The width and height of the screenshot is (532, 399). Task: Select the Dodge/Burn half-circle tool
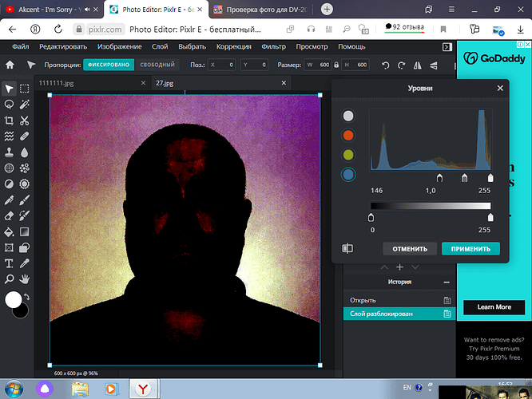coord(9,184)
